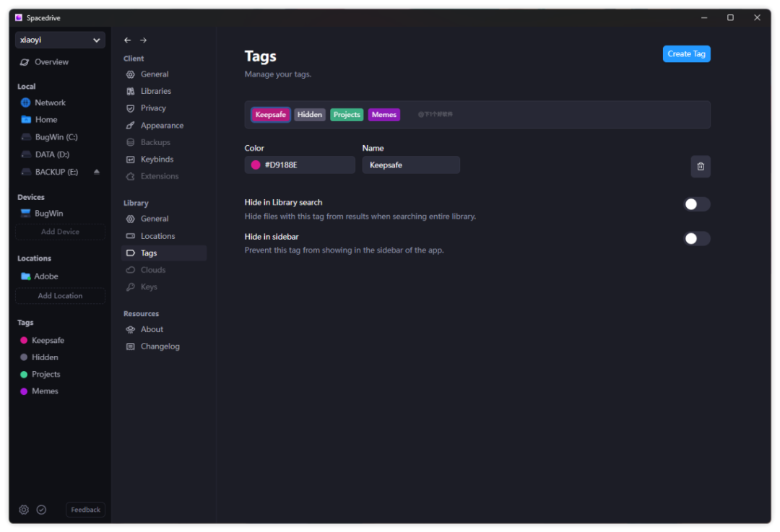Click the Spacedrive app logo icon
This screenshot has height=532, width=780.
pos(19,18)
